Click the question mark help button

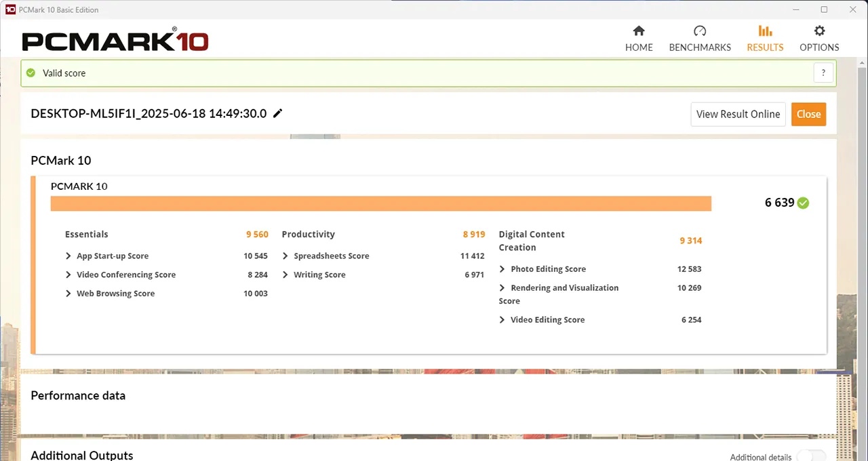[x=823, y=73]
